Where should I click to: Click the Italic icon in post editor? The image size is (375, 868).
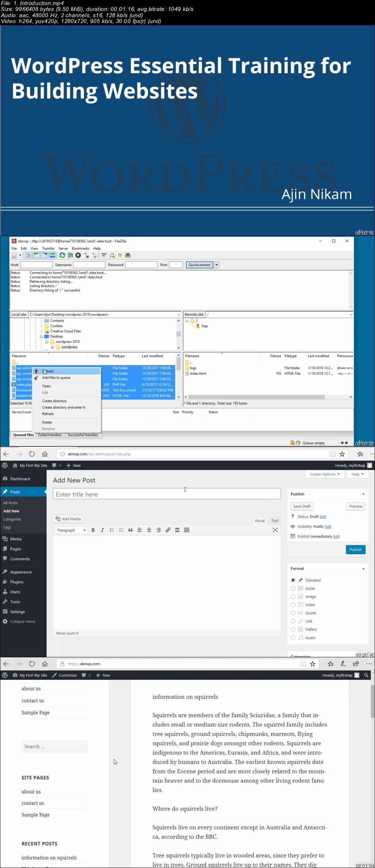103,530
